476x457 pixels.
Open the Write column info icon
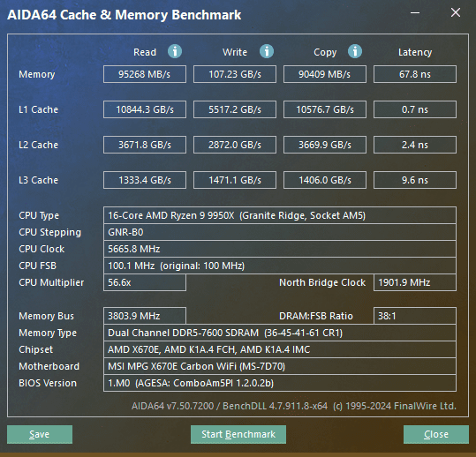[267, 51]
